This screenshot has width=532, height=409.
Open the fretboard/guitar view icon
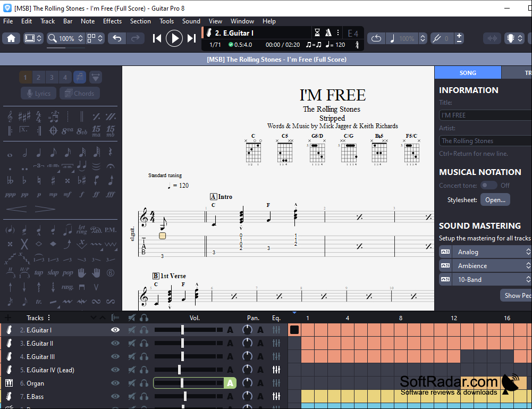[x=511, y=38]
